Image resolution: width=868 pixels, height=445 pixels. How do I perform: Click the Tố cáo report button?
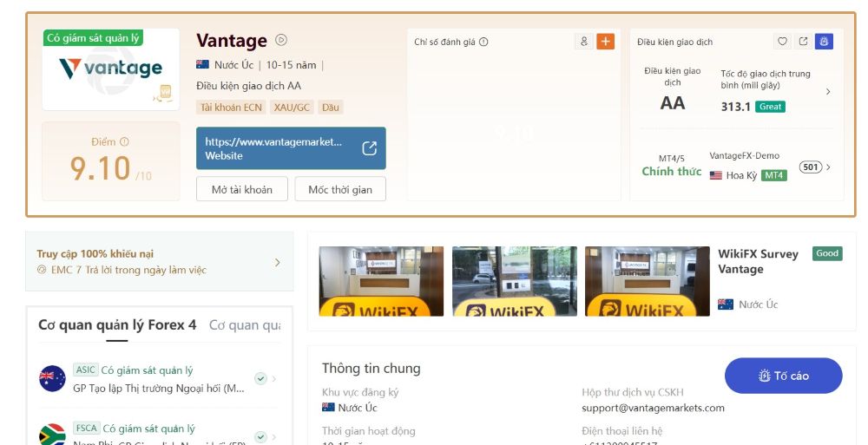click(783, 376)
